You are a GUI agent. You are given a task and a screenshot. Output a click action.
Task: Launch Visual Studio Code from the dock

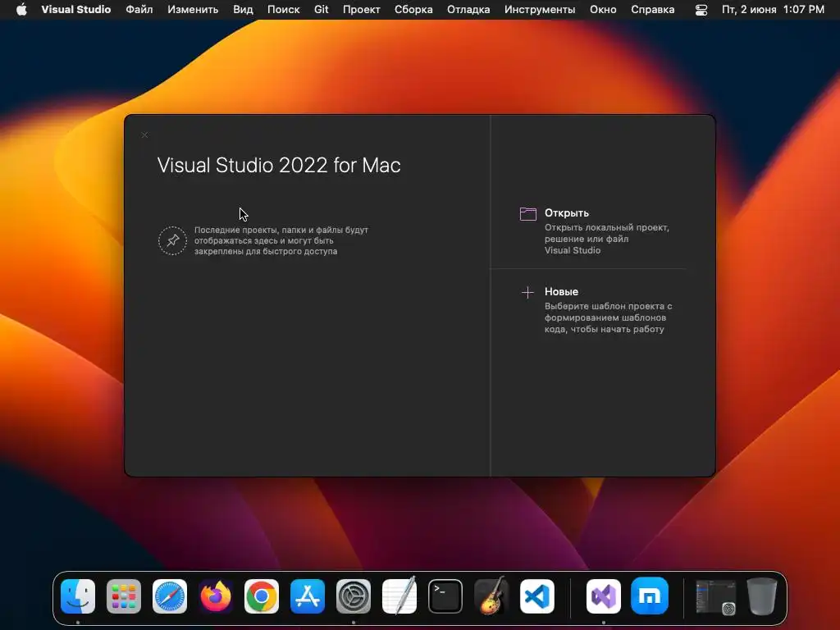[x=537, y=596]
